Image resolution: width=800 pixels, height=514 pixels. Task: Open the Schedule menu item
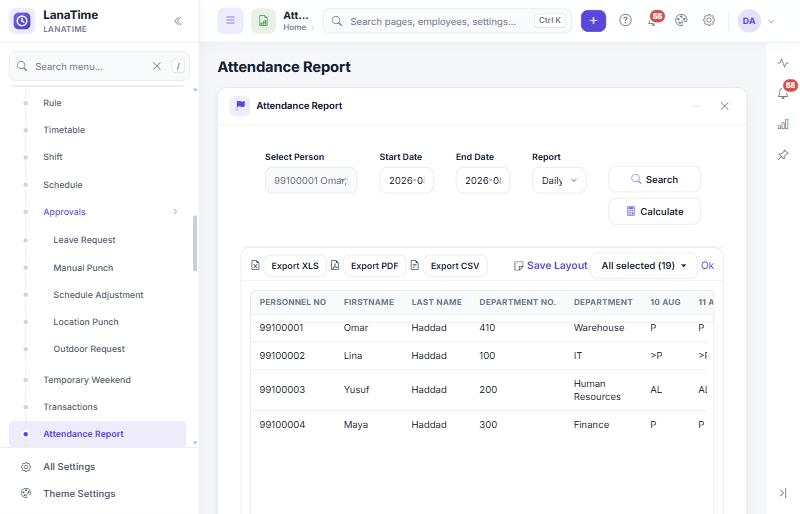coord(63,185)
